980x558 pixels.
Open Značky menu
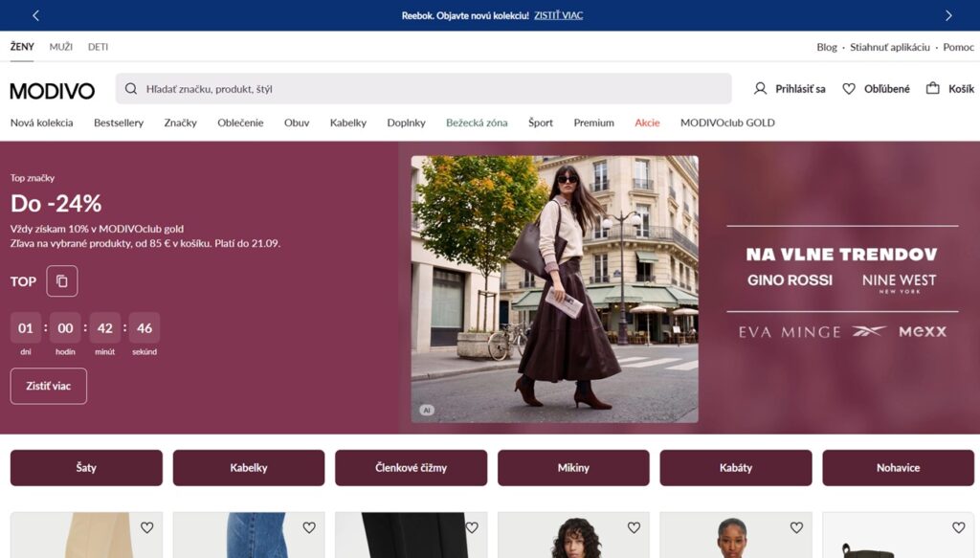pos(181,123)
